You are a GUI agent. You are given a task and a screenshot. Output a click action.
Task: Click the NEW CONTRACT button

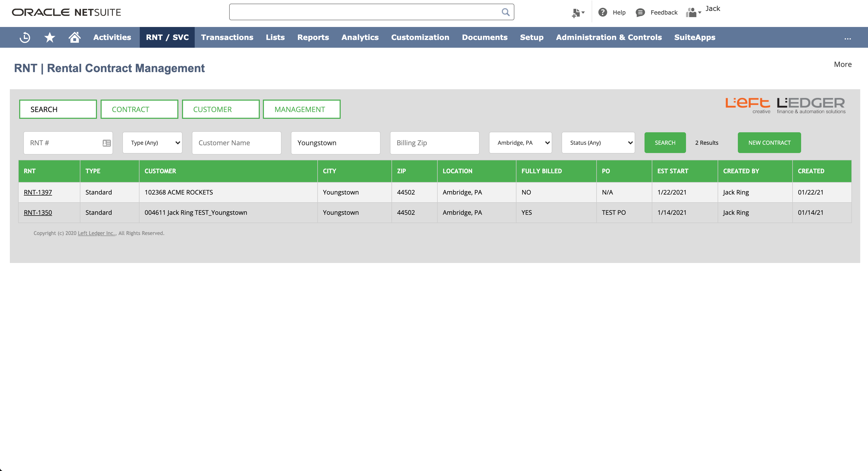[x=769, y=143]
